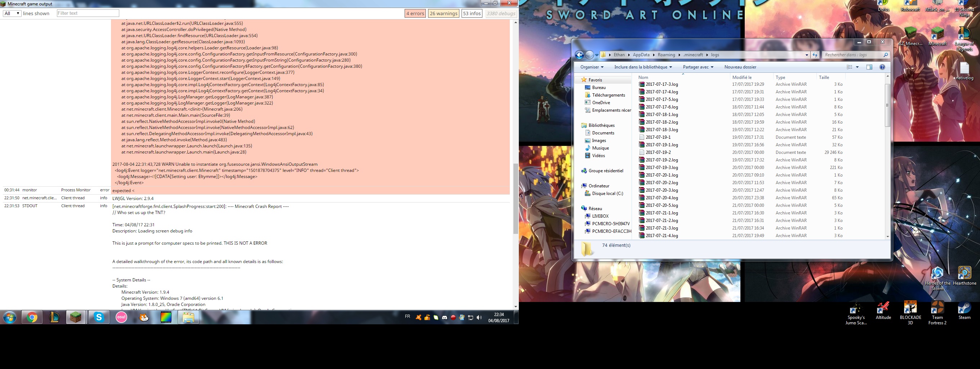Select 'Groupe résidentiel' in the sidebar

(606, 171)
